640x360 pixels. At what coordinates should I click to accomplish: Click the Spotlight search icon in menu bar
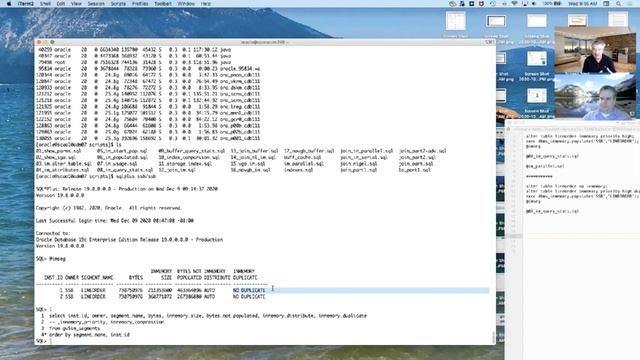(x=619, y=4)
